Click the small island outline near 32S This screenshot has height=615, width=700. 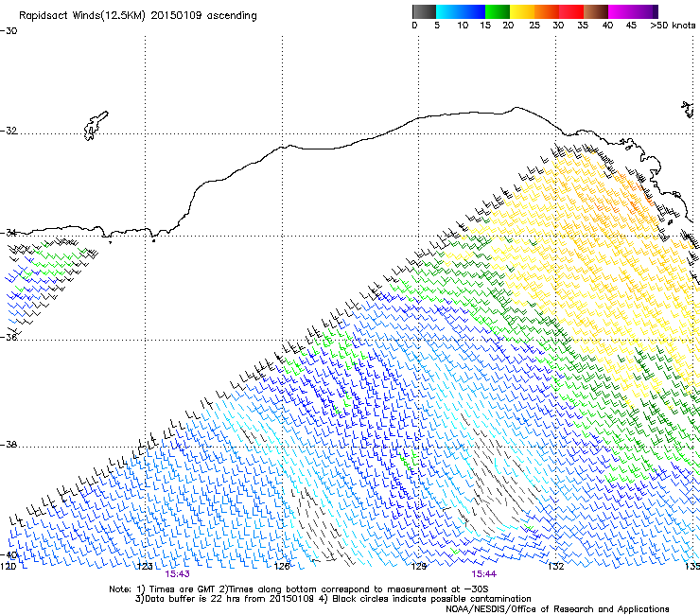[96, 126]
